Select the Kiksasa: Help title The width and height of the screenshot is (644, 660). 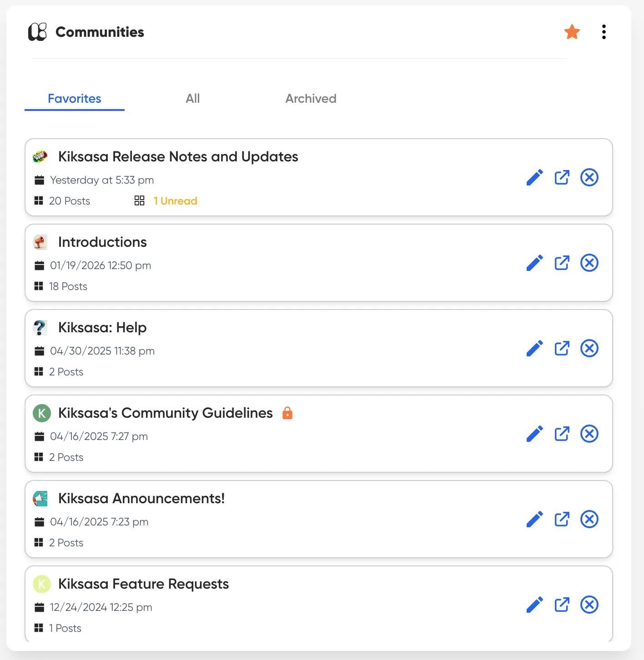[x=102, y=327]
